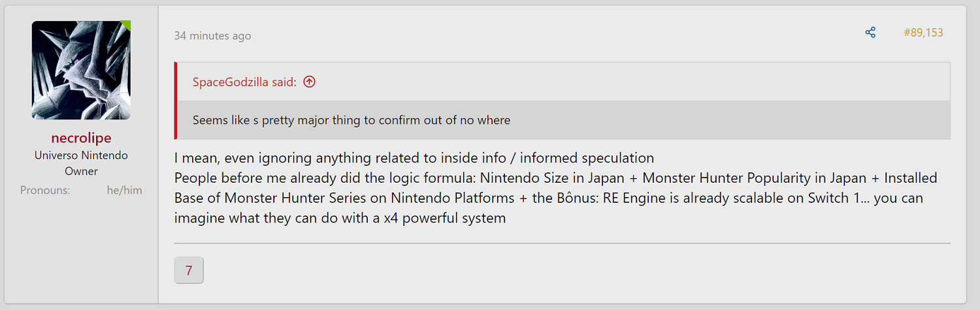980x310 pixels.
Task: Click the green online status indicator on avatar
Action: coord(126,25)
